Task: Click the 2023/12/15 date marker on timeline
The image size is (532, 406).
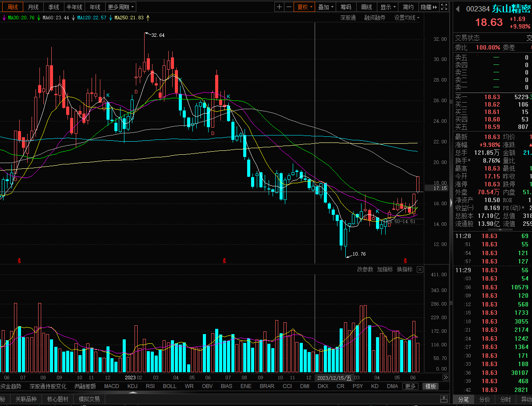Action: [334, 378]
